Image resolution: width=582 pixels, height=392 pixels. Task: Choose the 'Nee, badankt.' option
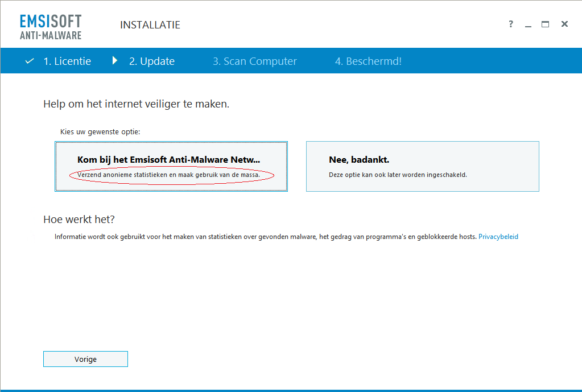(x=422, y=166)
